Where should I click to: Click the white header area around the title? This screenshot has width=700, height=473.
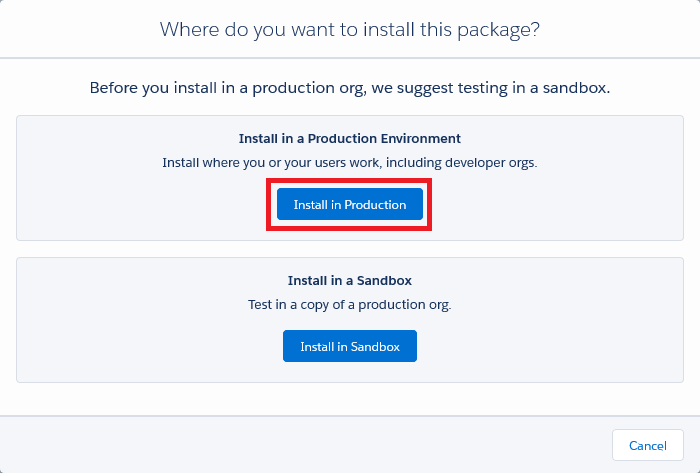80,29
